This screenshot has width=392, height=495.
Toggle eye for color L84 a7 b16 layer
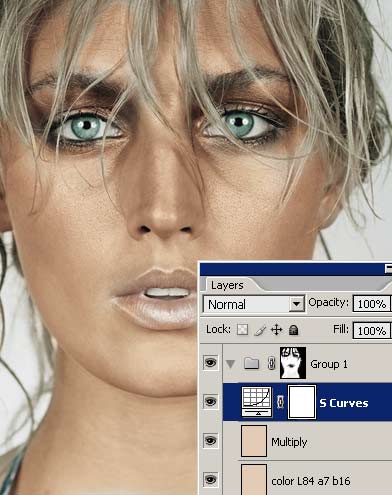pos(210,480)
